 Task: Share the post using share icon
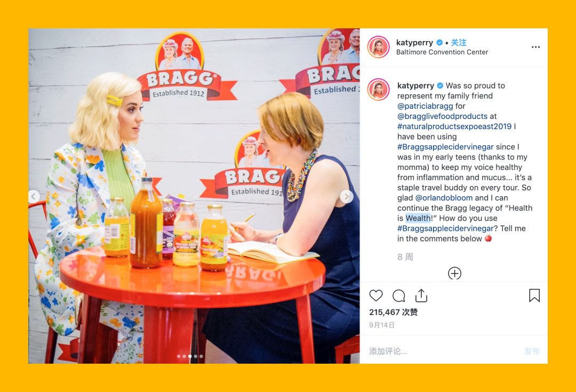click(421, 295)
